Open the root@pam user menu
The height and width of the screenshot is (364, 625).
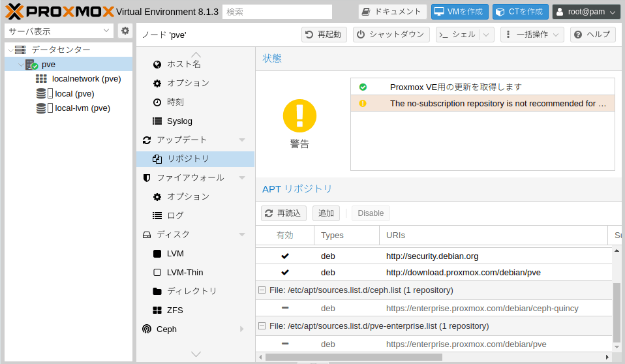(x=586, y=12)
